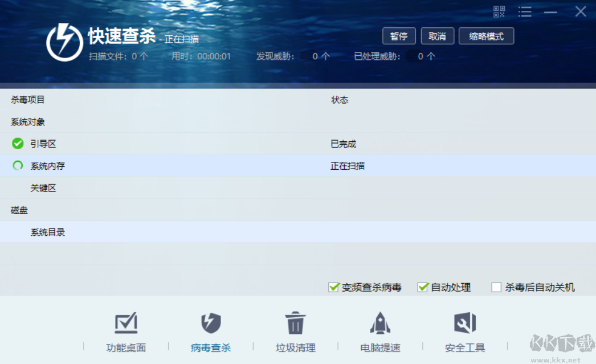Open 功能桌面 desktop icon
The image size is (596, 364).
tap(126, 323)
